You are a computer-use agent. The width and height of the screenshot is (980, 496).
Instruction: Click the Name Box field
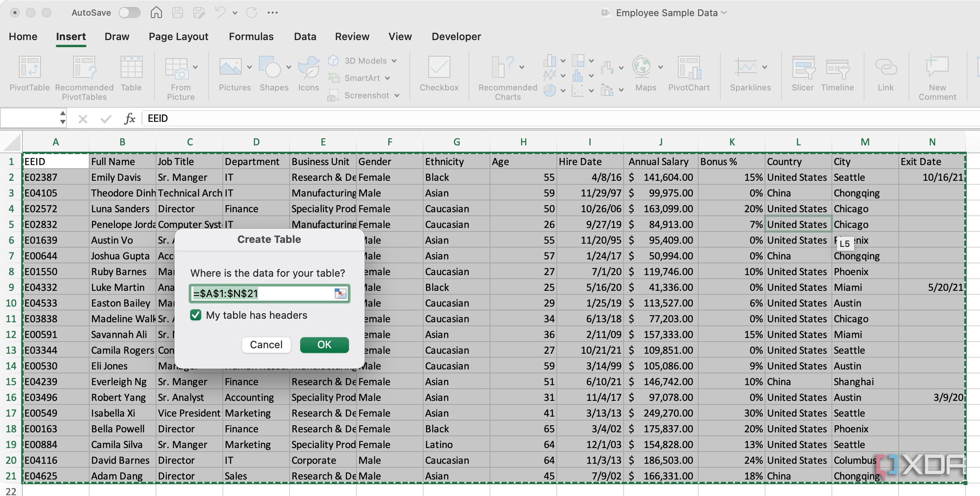[x=30, y=118]
